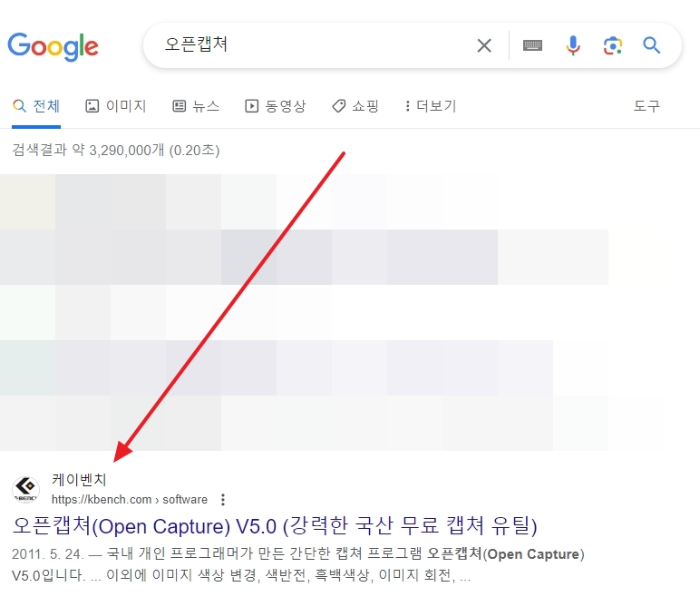The height and width of the screenshot is (616, 700).
Task: Select the 전체 tab
Action: coord(36,106)
